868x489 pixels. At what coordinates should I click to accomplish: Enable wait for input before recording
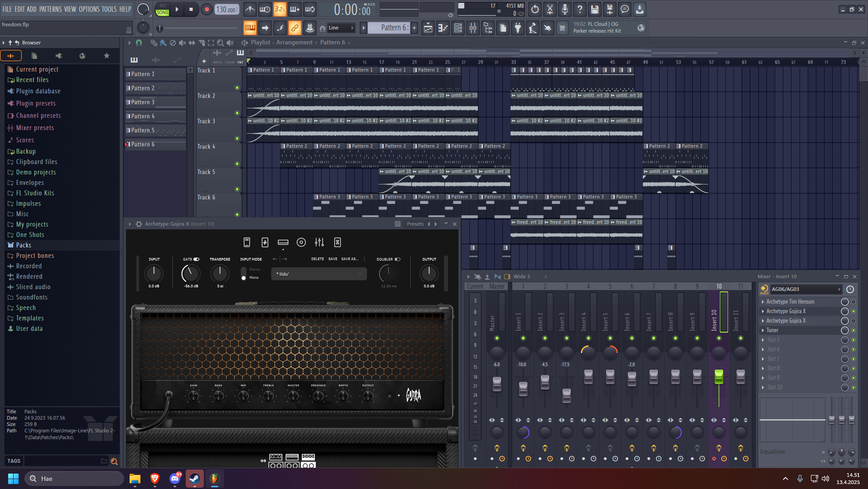(x=265, y=9)
